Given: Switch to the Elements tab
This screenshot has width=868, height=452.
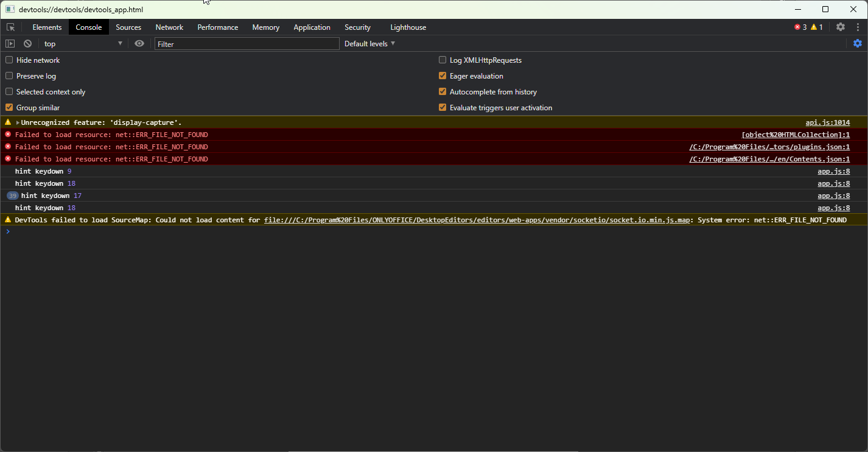Looking at the screenshot, I should point(47,27).
